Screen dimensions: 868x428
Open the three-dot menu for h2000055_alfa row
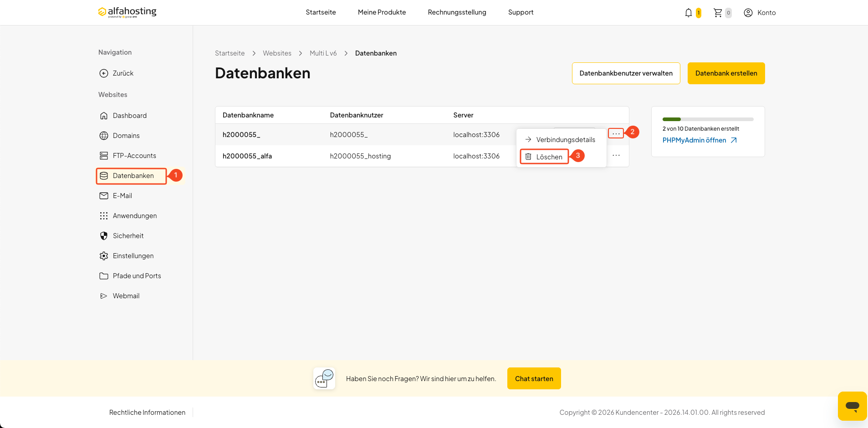(616, 156)
